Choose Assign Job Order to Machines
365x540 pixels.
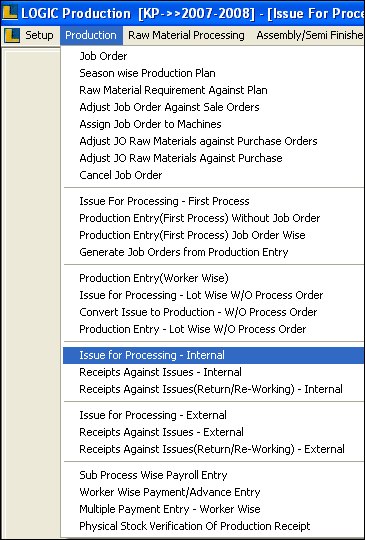[150, 124]
